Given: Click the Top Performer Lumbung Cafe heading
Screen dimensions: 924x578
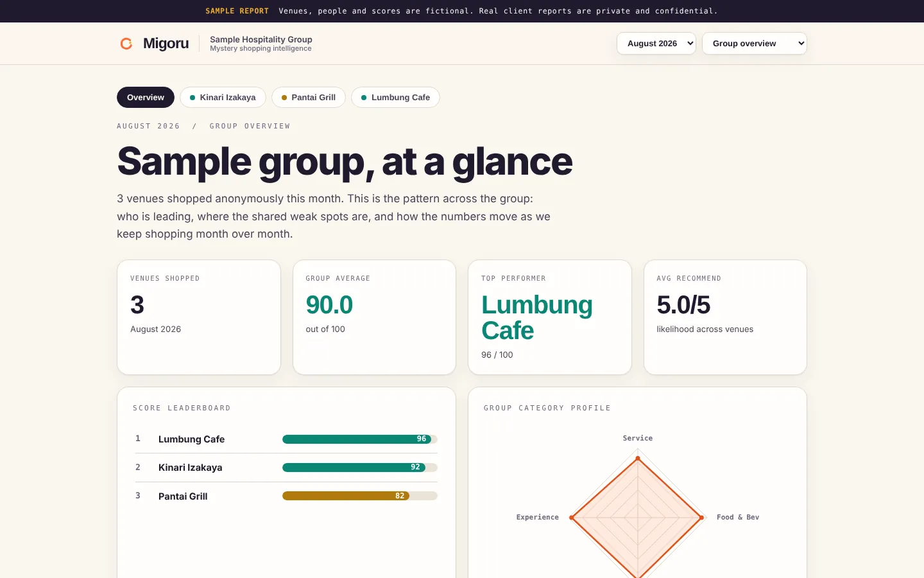Looking at the screenshot, I should pos(537,318).
